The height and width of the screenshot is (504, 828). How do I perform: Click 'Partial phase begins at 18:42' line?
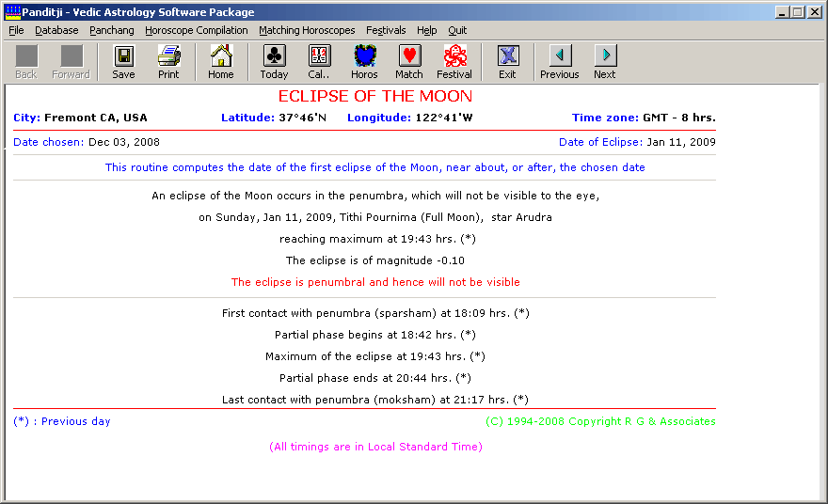(375, 335)
